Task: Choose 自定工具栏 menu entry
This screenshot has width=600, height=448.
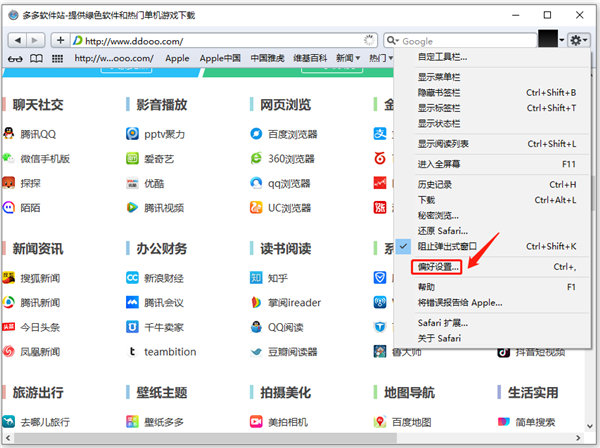Action: coord(492,57)
